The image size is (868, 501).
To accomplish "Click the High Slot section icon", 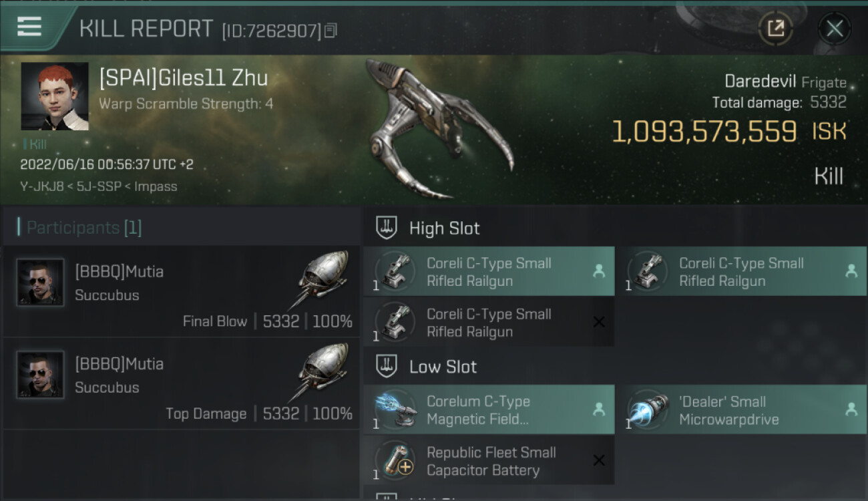I will pyautogui.click(x=387, y=228).
